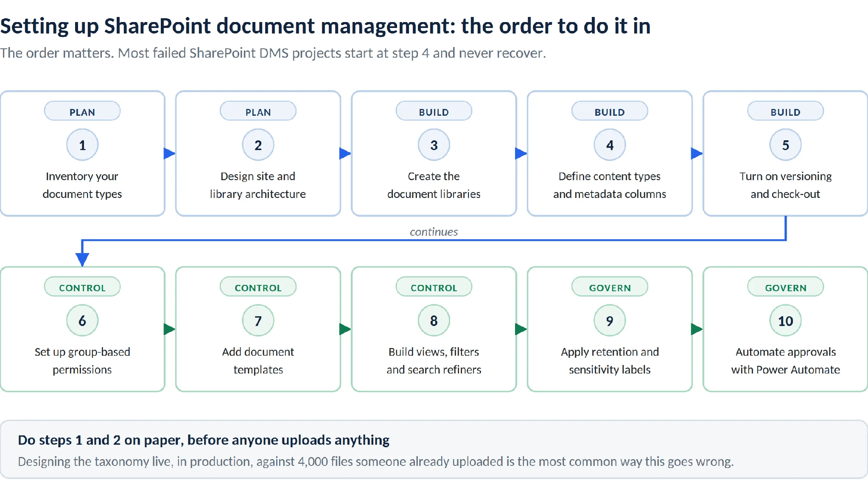This screenshot has width=868, height=496.
Task: Click the 'Setting up SharePoint document management' title
Action: click(325, 26)
